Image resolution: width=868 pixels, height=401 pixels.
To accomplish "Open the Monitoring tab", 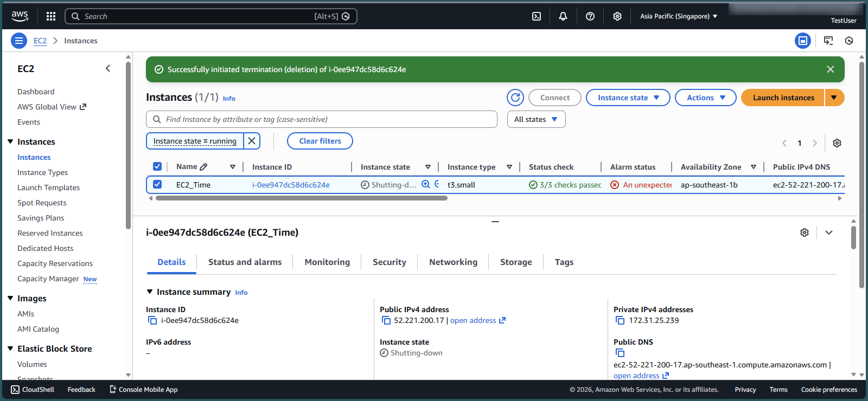I will (327, 262).
